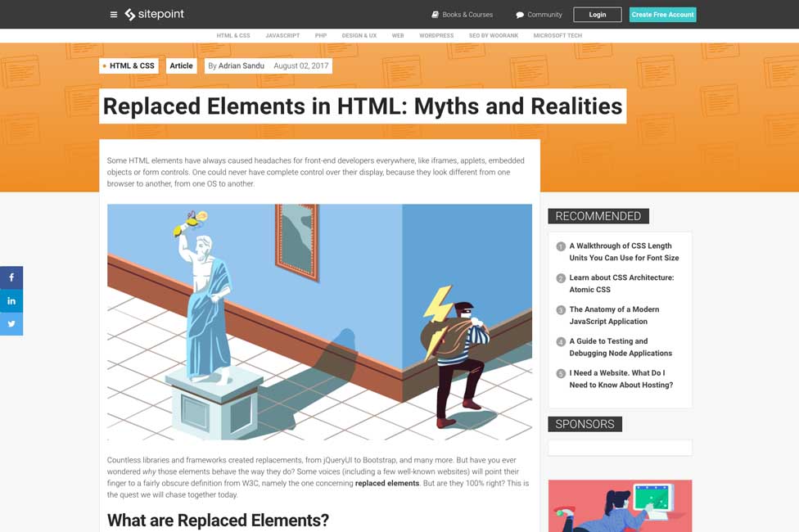Screen dimensions: 799x532
Task: Click the SitePoint logo
Action: 154,15
